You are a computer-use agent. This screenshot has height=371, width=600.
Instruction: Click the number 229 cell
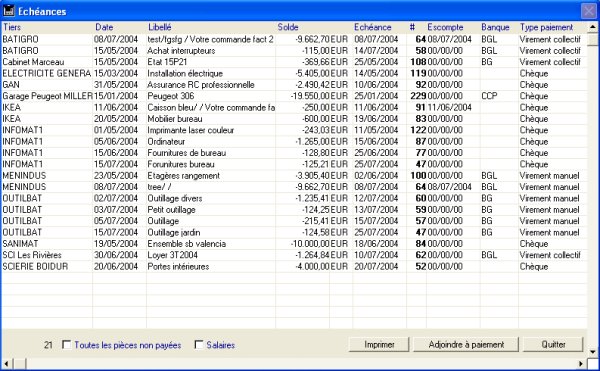click(x=418, y=96)
